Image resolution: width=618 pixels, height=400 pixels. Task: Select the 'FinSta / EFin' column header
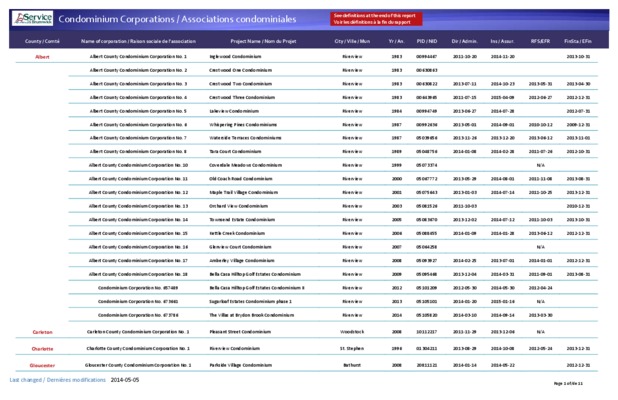[x=578, y=41]
